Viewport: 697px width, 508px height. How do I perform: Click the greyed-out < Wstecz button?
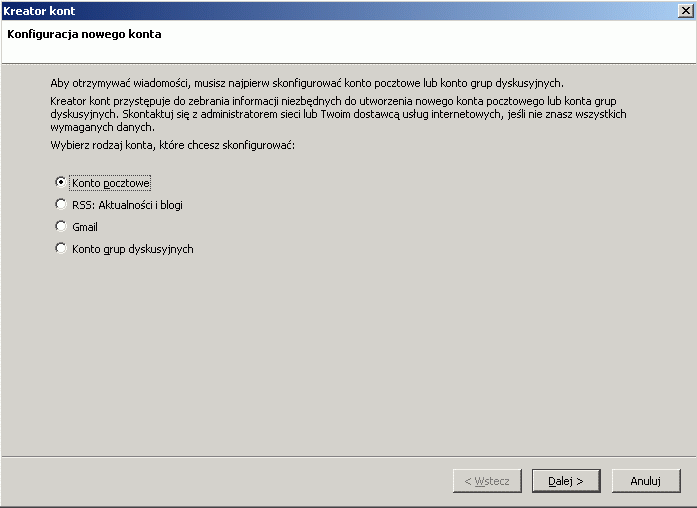487,481
